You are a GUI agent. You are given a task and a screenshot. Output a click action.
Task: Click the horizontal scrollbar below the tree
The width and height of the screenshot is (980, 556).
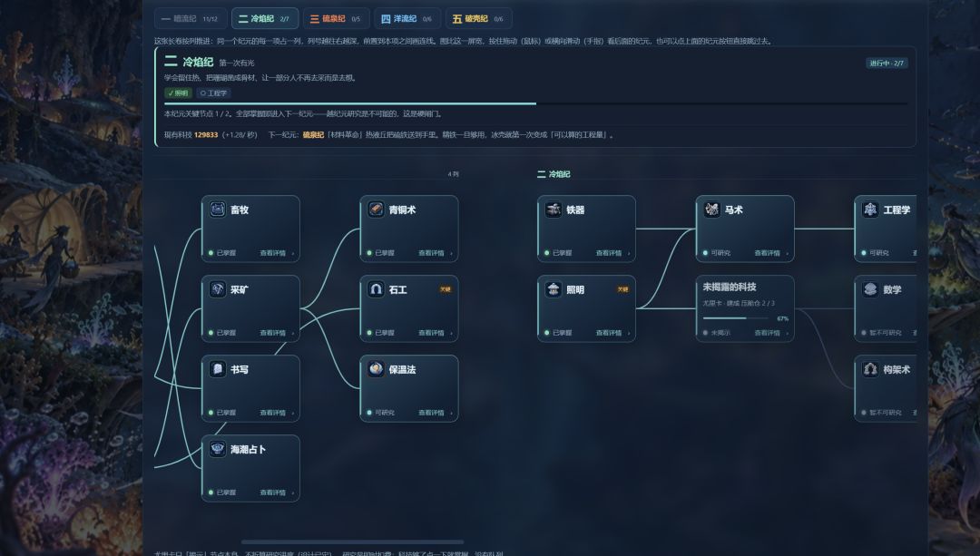pyautogui.click(x=352, y=542)
